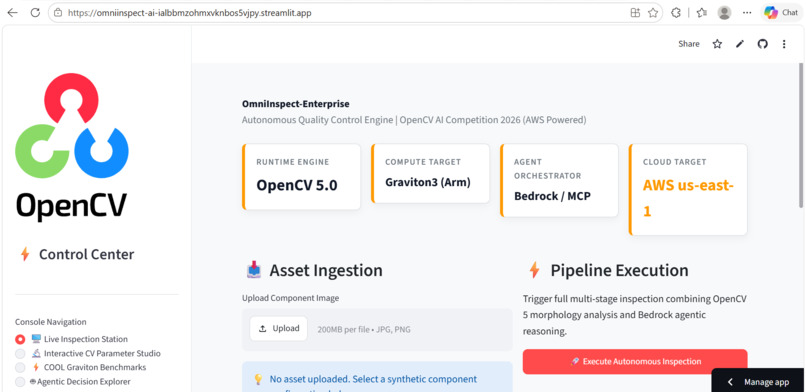This screenshot has width=806, height=392.
Task: Click the pencil edit icon in the app header
Action: tap(740, 44)
